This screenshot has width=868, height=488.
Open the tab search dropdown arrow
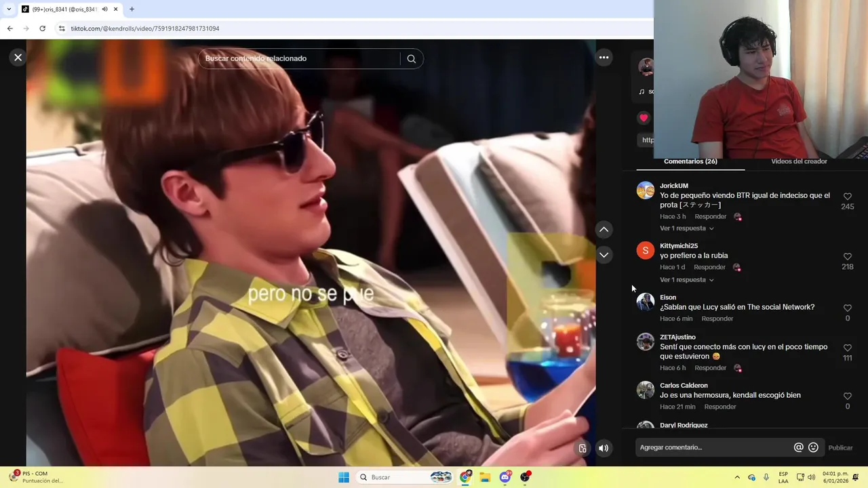(x=9, y=9)
